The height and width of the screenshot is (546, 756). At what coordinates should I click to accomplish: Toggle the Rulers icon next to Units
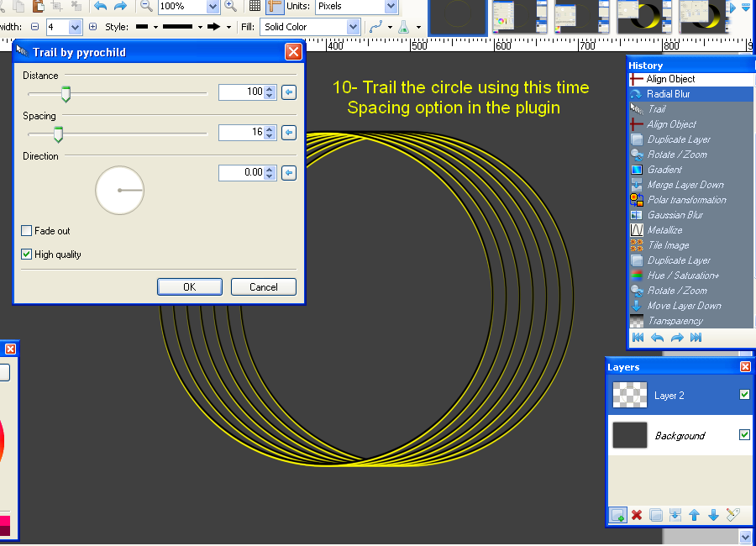tap(275, 6)
